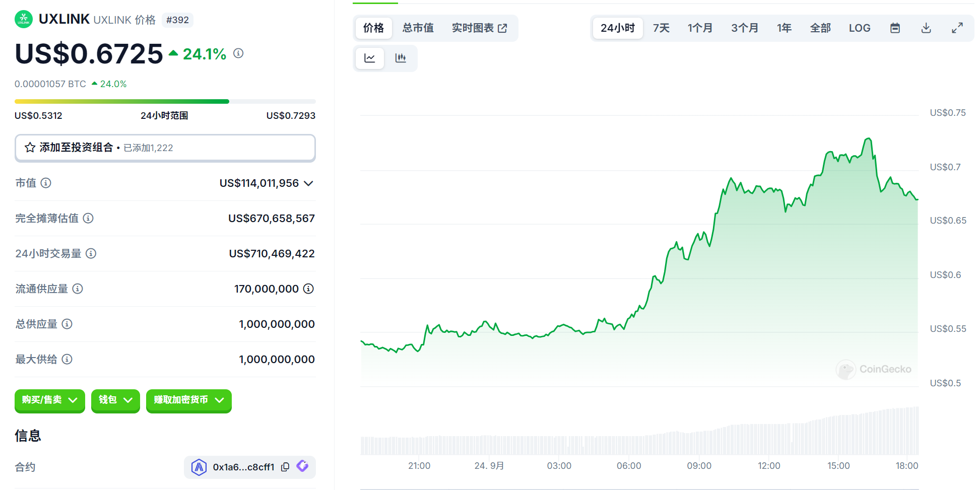The width and height of the screenshot is (980, 490).
Task: Click the UXLINK coin logo
Action: 24,20
